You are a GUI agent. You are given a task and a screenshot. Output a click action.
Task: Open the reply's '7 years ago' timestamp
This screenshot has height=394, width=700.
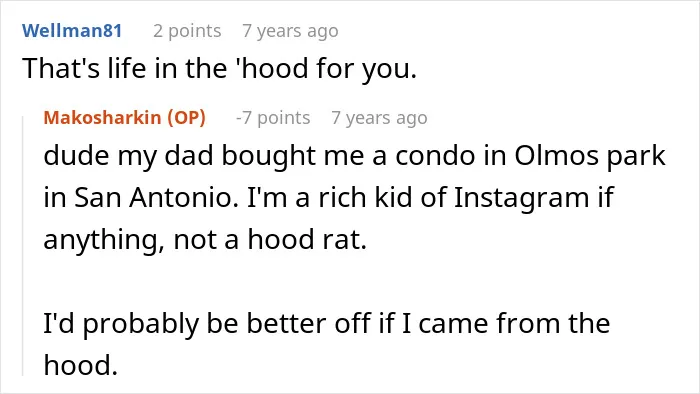click(x=379, y=118)
